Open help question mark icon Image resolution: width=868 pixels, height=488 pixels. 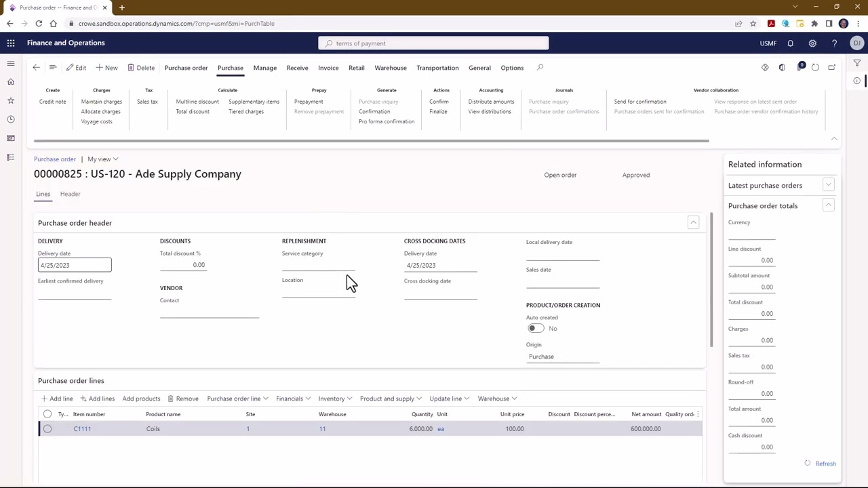(835, 43)
